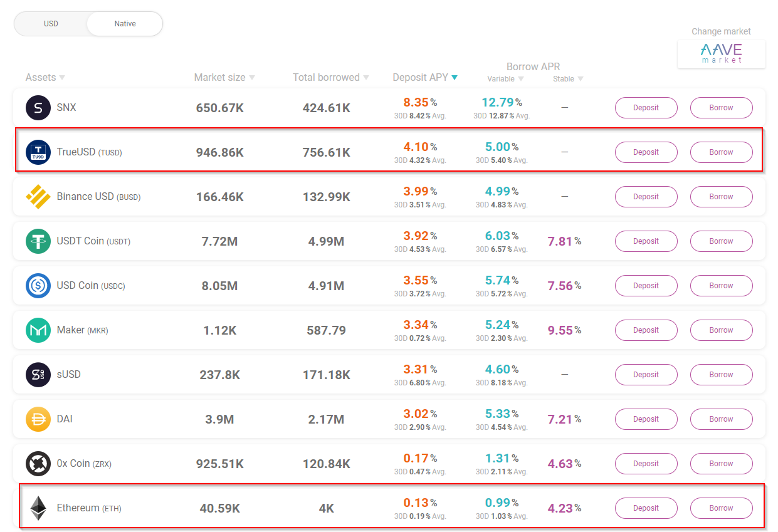This screenshot has height=532, width=778.
Task: Deposit into TrueUSD (TUSD)
Action: point(646,152)
